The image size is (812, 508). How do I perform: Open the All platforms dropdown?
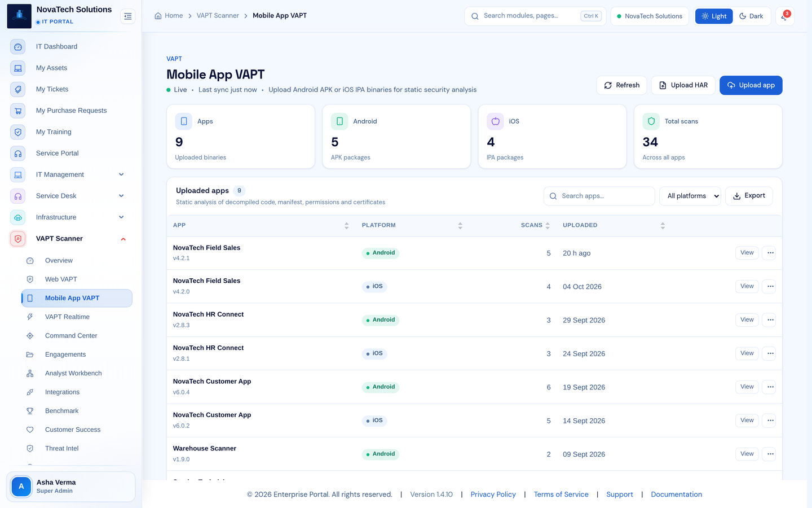pos(690,196)
